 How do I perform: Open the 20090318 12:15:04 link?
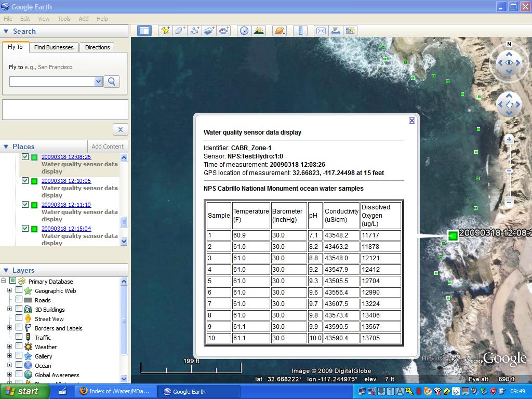click(x=66, y=229)
